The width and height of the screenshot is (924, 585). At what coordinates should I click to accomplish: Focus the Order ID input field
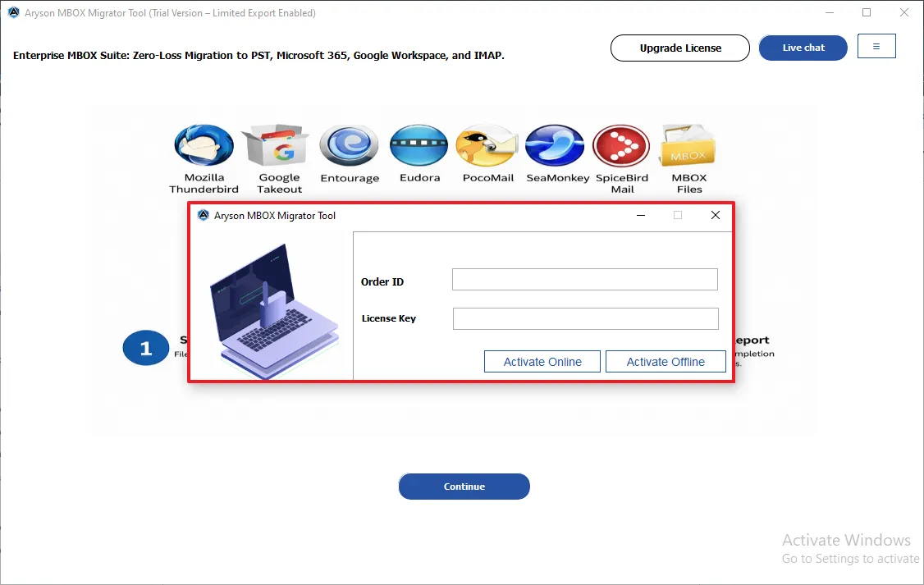[x=584, y=279]
